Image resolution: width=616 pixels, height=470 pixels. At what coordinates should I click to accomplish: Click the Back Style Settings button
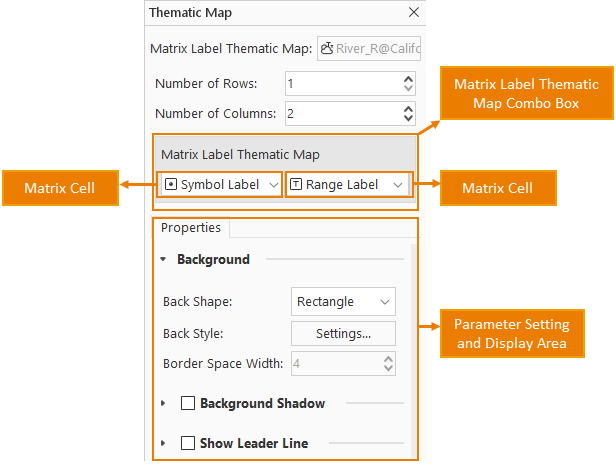(343, 334)
